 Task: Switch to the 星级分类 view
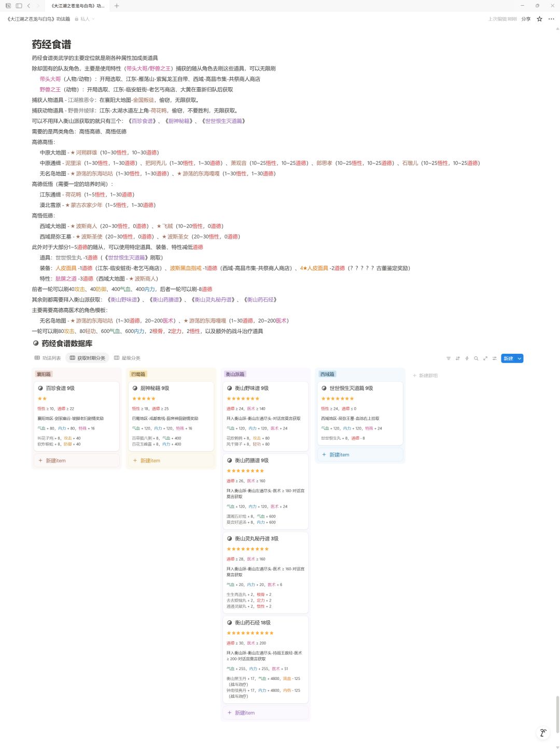pyautogui.click(x=127, y=358)
